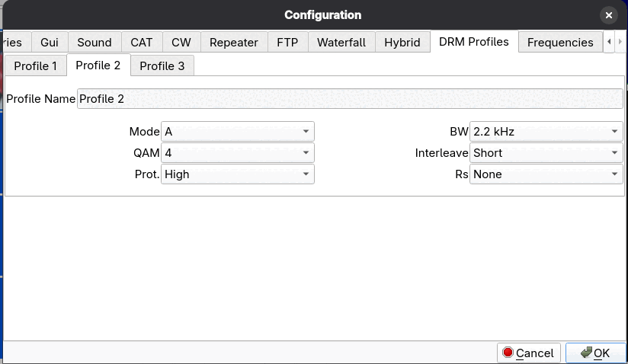The height and width of the screenshot is (364, 628).
Task: Click into the Profile Name field
Action: [x=350, y=99]
